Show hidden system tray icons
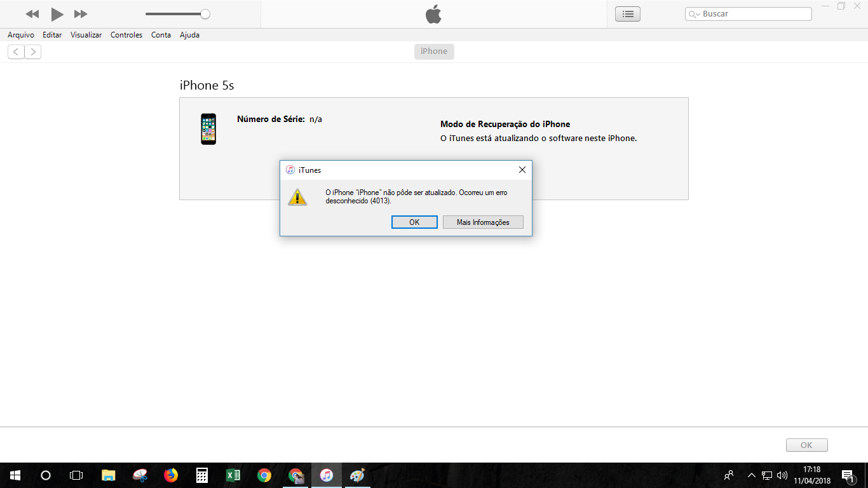Image resolution: width=868 pixels, height=488 pixels. coord(752,475)
